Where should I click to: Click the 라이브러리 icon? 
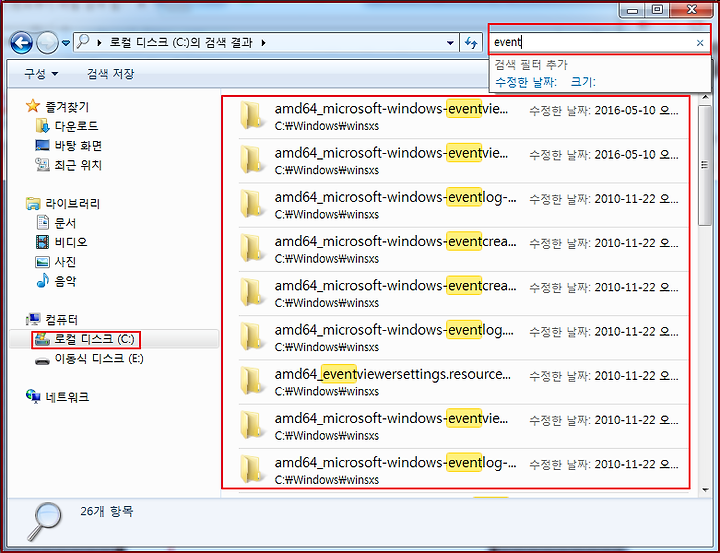pos(33,203)
